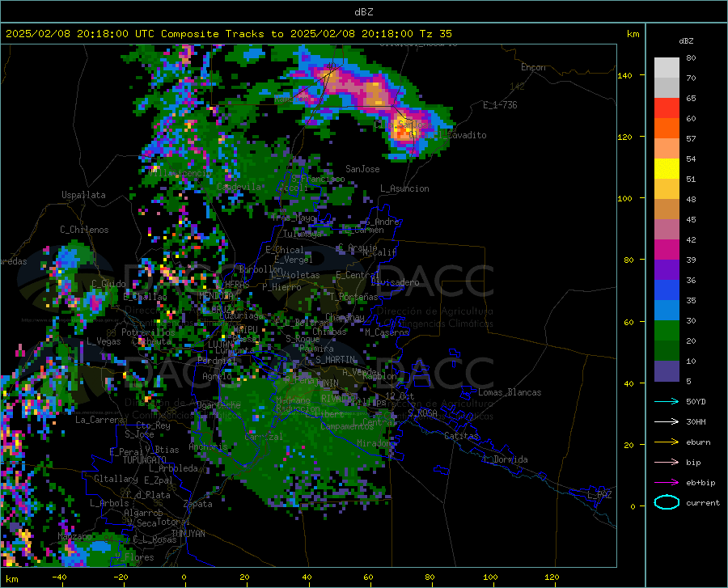Image resolution: width=728 pixels, height=588 pixels.
Task: Click the TUPUNGATO place label
Action: [145, 460]
